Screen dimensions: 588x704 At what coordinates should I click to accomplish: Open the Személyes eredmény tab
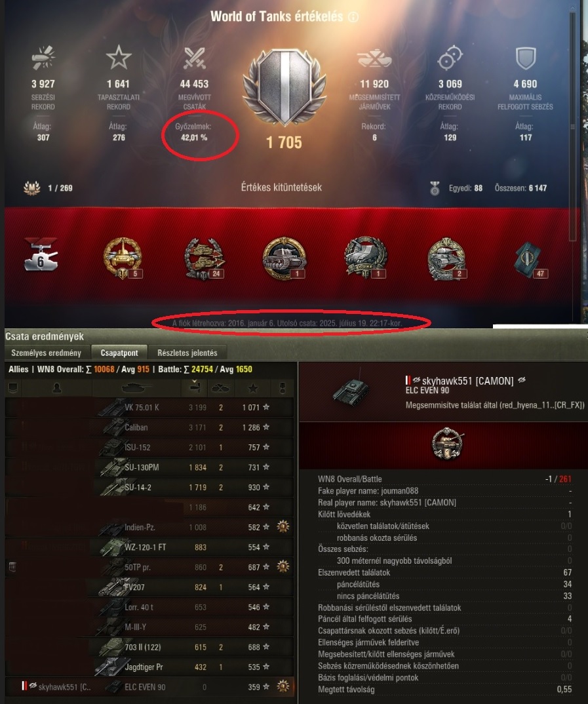coord(47,353)
